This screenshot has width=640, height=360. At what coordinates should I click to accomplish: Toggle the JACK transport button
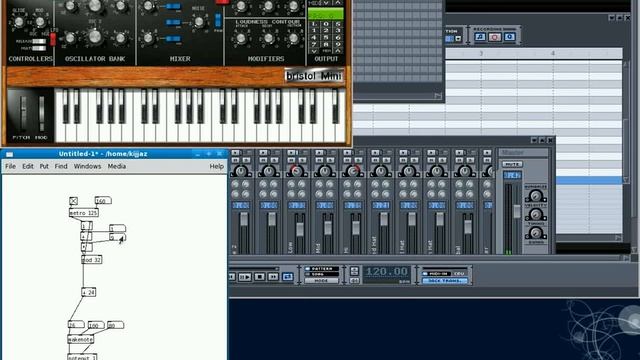pos(445,280)
